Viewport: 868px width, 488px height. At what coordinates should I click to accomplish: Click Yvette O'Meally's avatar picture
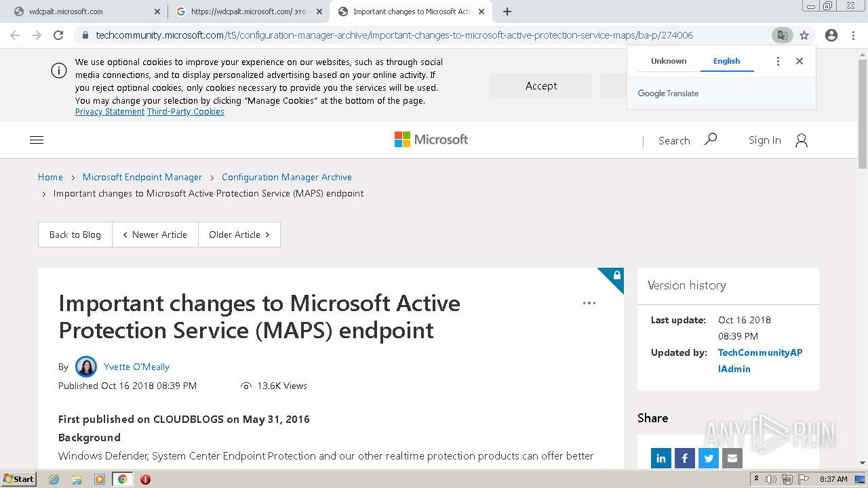point(86,367)
